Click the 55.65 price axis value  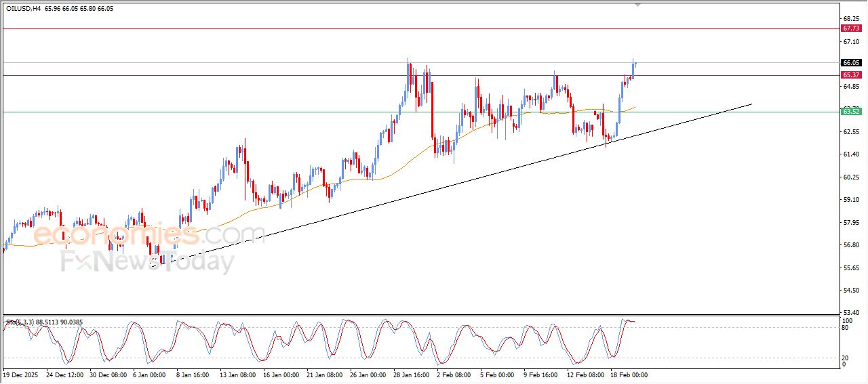[852, 268]
